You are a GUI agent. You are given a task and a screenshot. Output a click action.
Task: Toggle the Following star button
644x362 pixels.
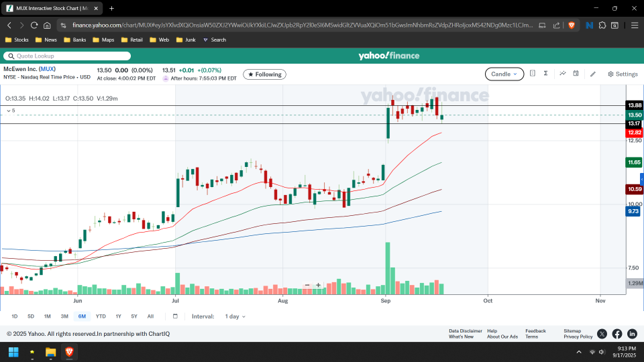coord(264,74)
